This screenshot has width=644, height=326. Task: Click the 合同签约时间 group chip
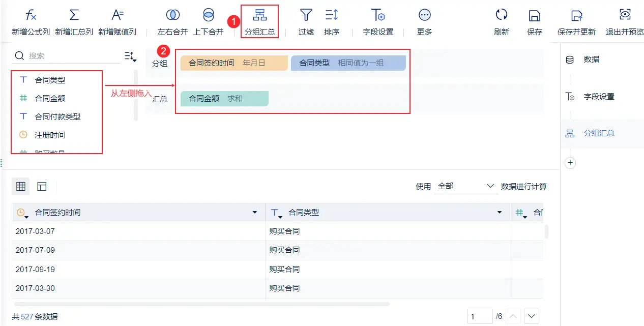coord(234,63)
